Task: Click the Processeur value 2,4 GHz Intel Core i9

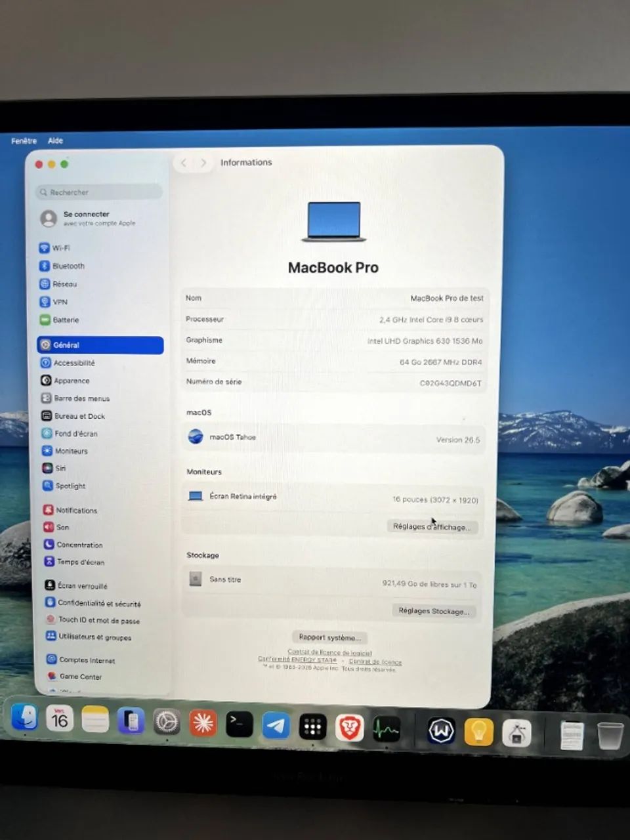Action: (431, 320)
